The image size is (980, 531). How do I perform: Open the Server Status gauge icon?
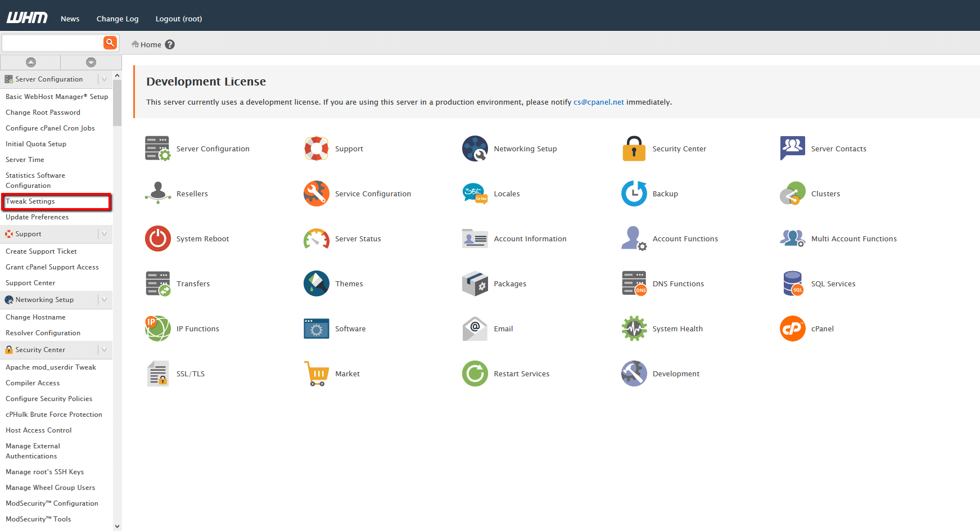[317, 238]
